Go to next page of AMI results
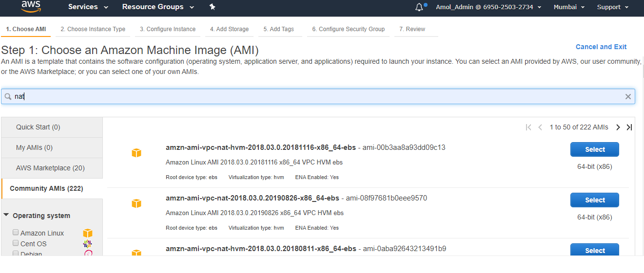The image size is (644, 273). [618, 127]
